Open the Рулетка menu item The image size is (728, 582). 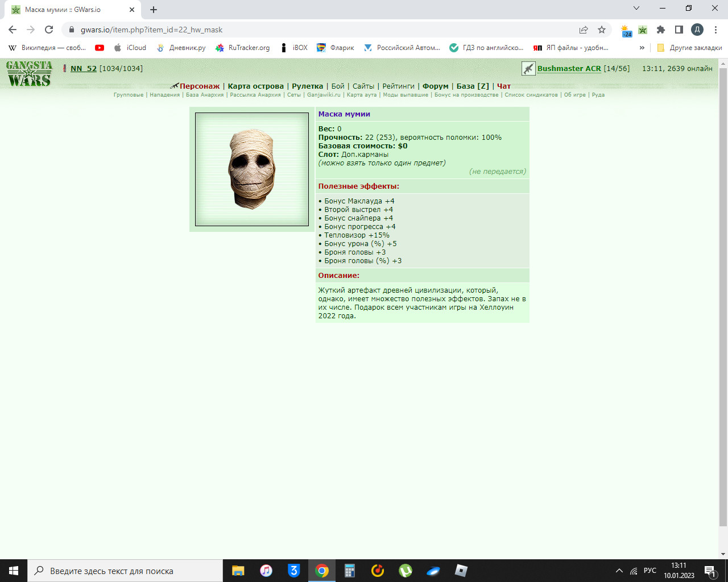click(308, 86)
